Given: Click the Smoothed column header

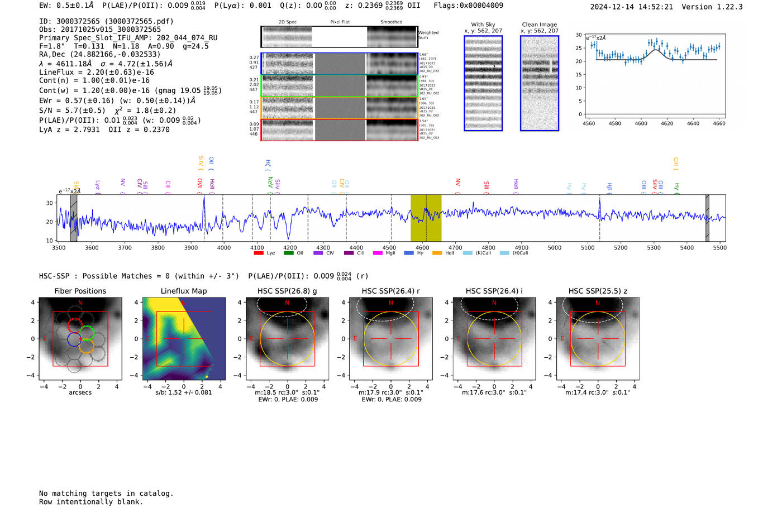Looking at the screenshot, I should tap(392, 22).
